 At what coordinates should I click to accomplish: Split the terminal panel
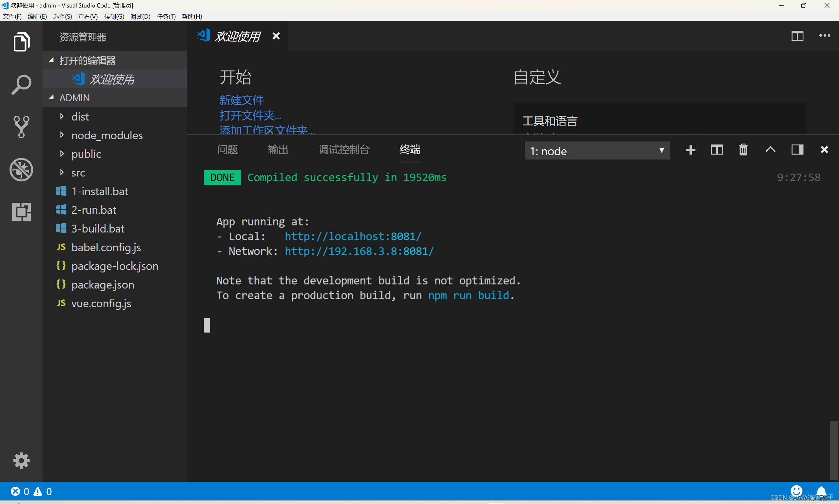point(717,150)
